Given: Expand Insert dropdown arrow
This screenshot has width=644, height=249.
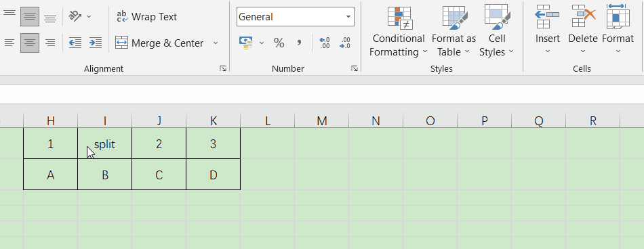Looking at the screenshot, I should point(548,51).
